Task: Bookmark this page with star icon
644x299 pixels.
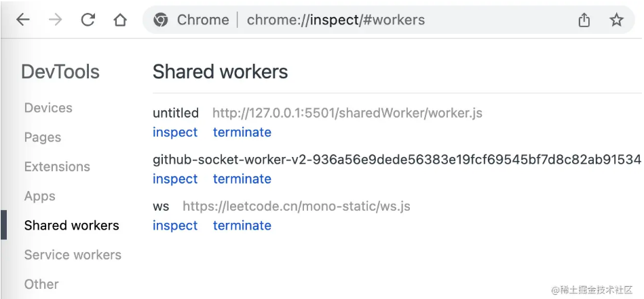Action: tap(616, 20)
